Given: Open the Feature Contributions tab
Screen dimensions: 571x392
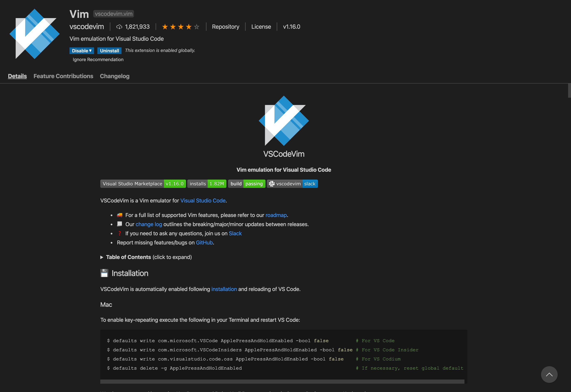Looking at the screenshot, I should (x=63, y=76).
